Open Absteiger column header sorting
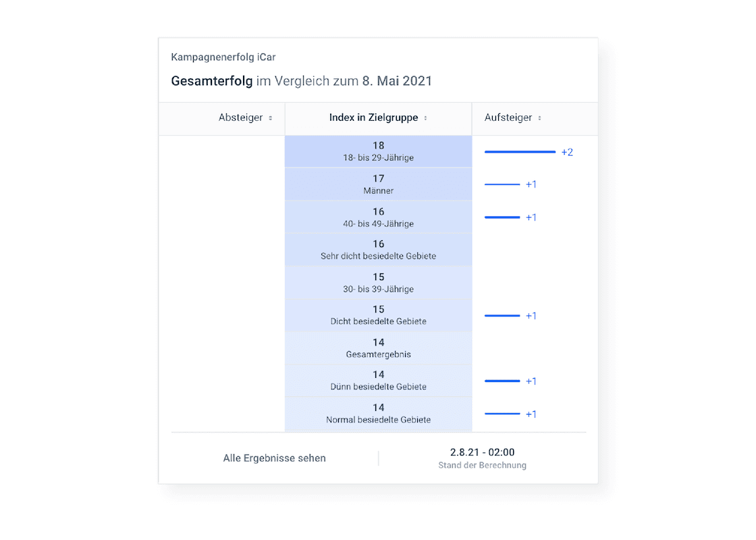This screenshot has width=756, height=540. click(x=240, y=117)
